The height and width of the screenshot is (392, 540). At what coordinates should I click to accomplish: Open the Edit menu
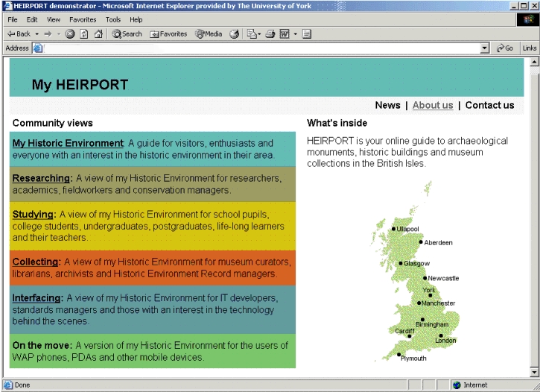pos(32,19)
